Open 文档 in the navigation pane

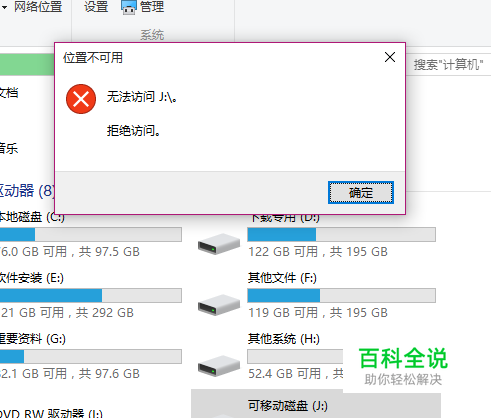(x=9, y=93)
